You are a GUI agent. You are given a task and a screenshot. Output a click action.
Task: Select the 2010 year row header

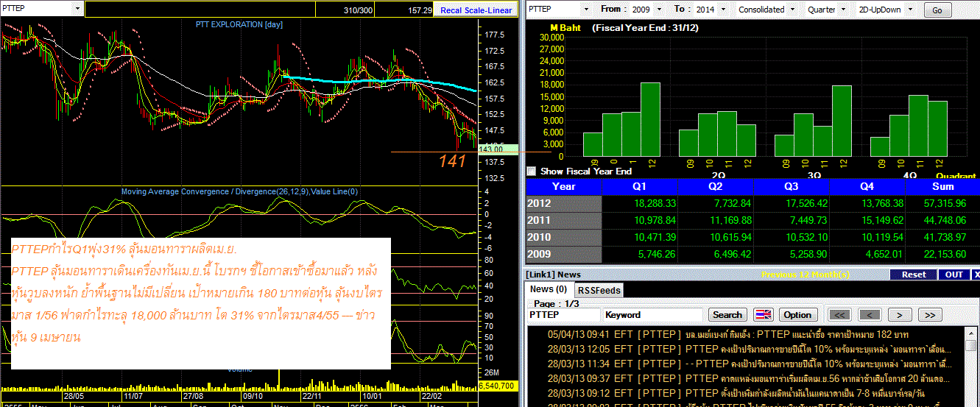563,237
